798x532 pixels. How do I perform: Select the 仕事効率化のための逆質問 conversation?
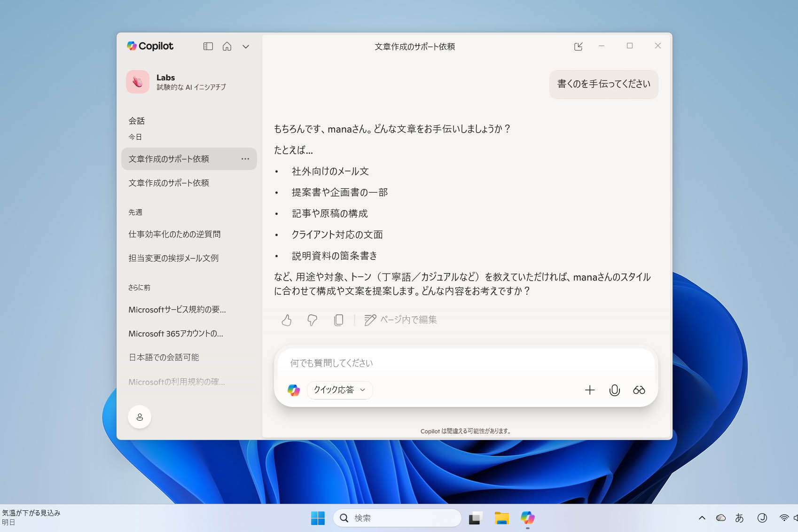coord(175,234)
